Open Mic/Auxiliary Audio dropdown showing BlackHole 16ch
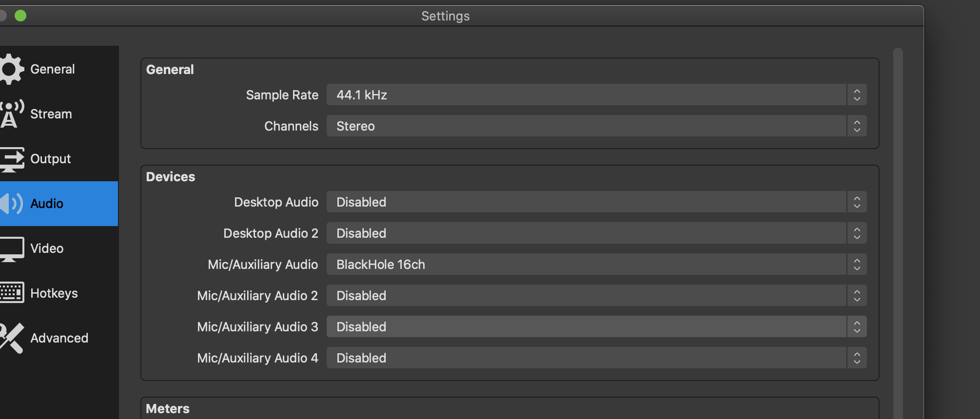This screenshot has width=980, height=419. (x=596, y=265)
